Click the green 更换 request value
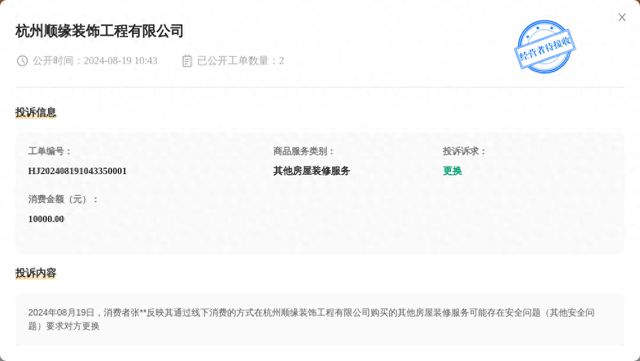The height and width of the screenshot is (361, 640). (x=452, y=171)
